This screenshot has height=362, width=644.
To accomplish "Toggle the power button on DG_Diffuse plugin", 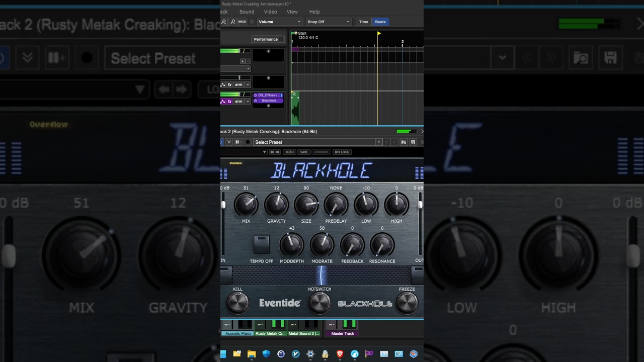I will coord(256,95).
